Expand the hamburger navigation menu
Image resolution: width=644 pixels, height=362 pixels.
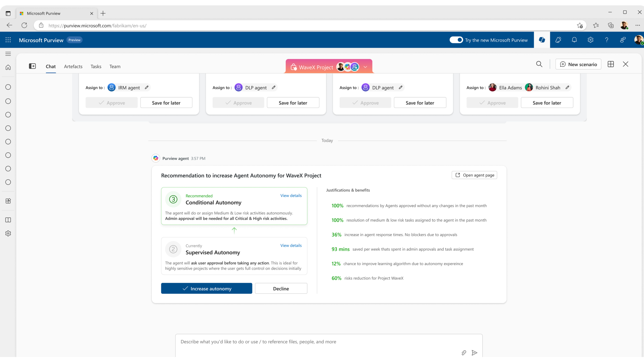[8, 54]
